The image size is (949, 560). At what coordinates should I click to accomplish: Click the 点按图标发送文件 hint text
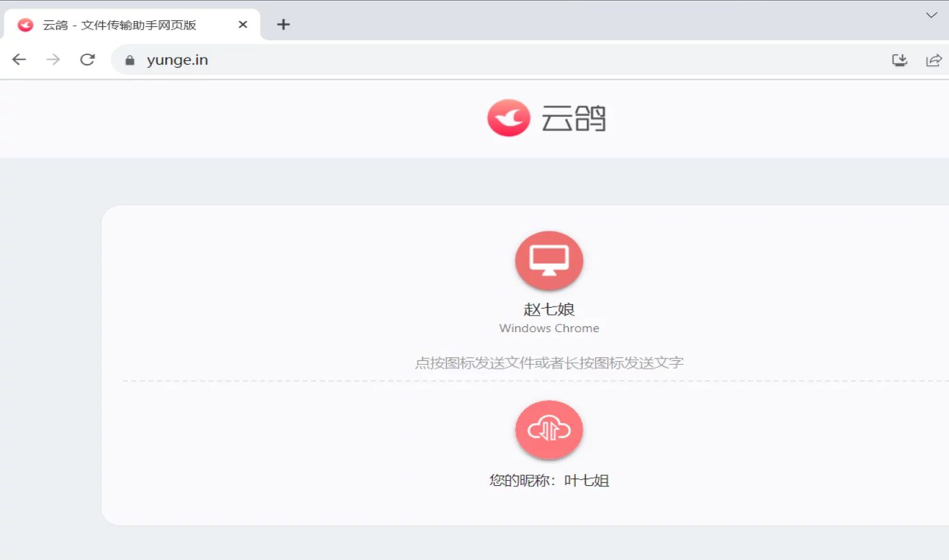tap(549, 363)
